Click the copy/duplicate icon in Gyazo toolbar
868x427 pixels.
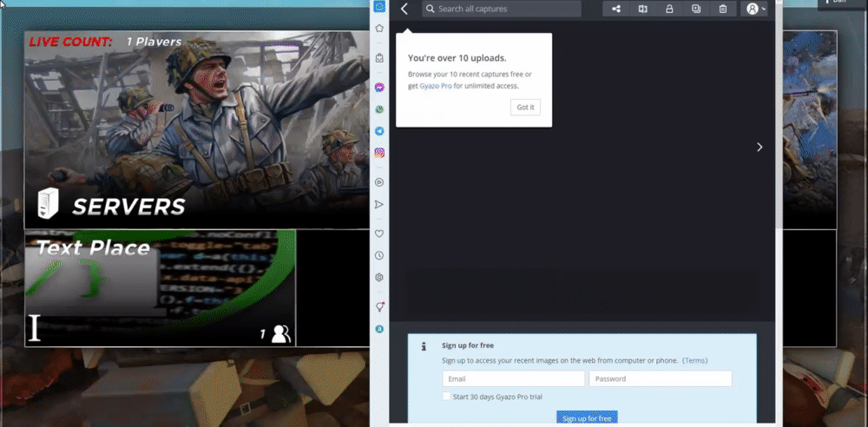(696, 9)
